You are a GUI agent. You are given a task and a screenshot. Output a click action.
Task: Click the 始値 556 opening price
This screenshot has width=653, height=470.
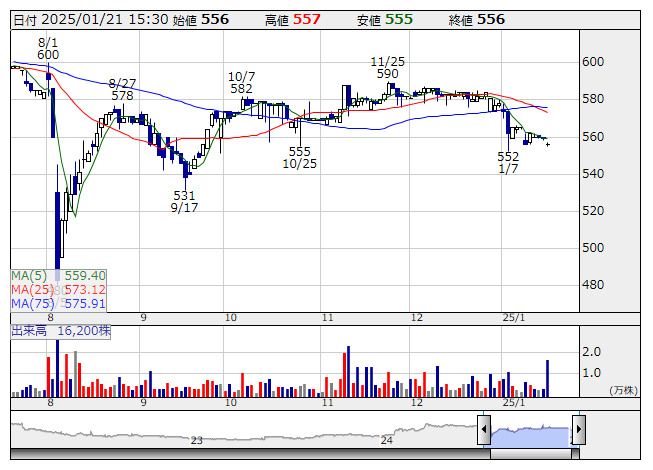[200, 20]
